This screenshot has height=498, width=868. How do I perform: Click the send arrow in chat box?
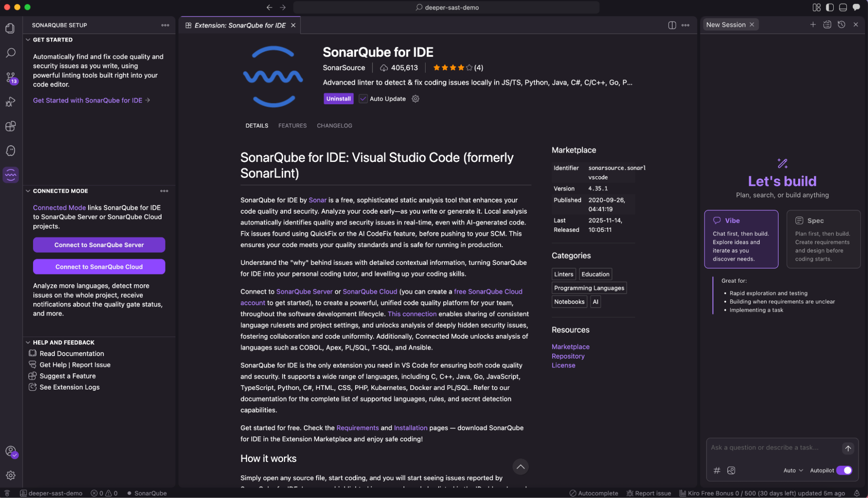[x=848, y=449]
